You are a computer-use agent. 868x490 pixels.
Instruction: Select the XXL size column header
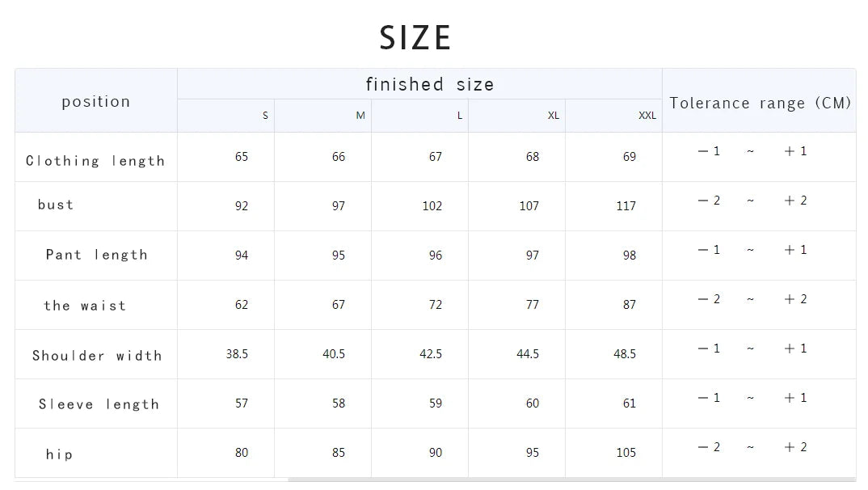[x=647, y=116]
